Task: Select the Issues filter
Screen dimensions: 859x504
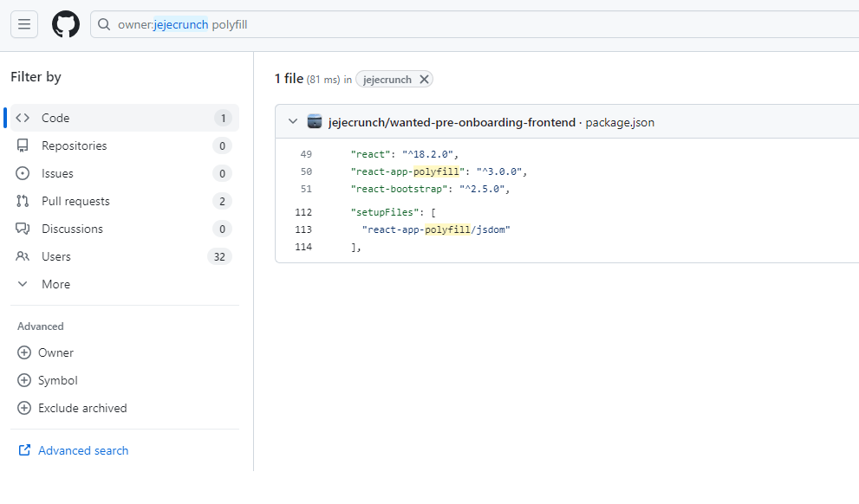Action: point(125,173)
